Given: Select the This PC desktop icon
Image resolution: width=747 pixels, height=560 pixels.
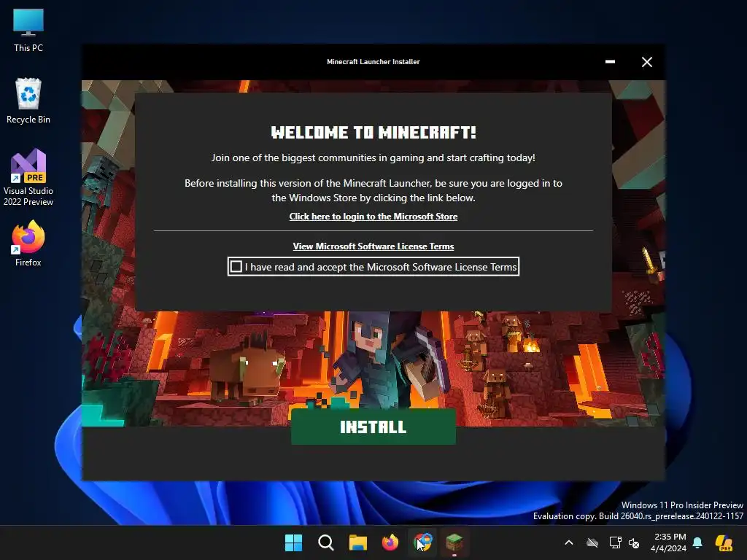Looking at the screenshot, I should [x=28, y=30].
